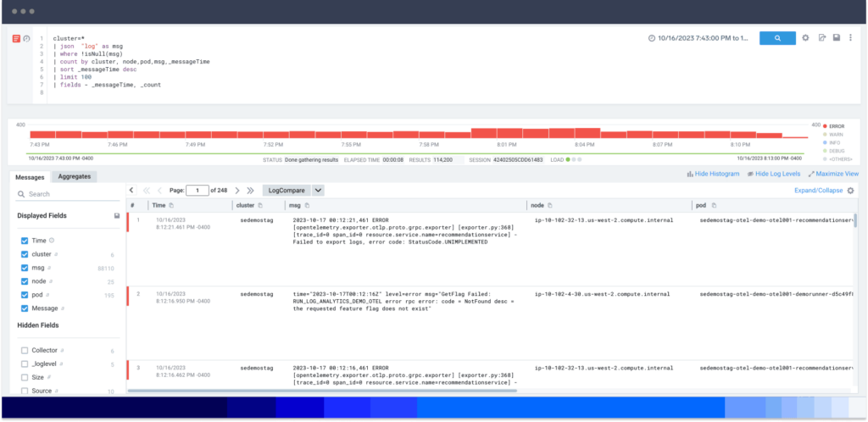Screen dimensions: 868x422
Task: Click the horizontal scrollbar under results table
Action: tap(322, 391)
